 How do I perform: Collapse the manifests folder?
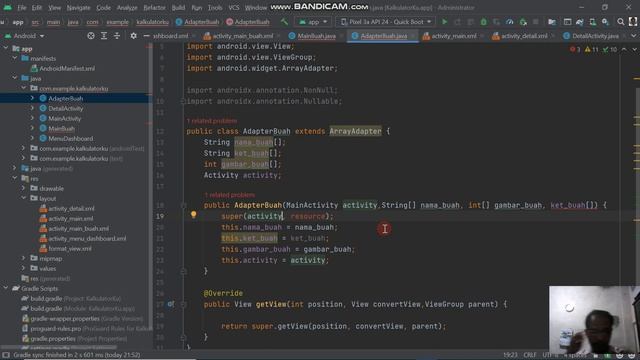pyautogui.click(x=15, y=58)
